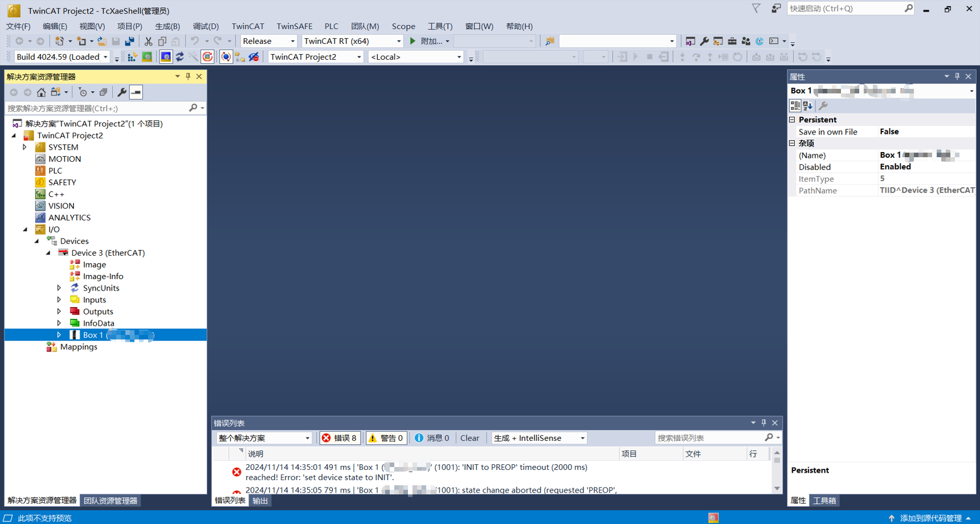Pin the Properties panel

point(957,76)
